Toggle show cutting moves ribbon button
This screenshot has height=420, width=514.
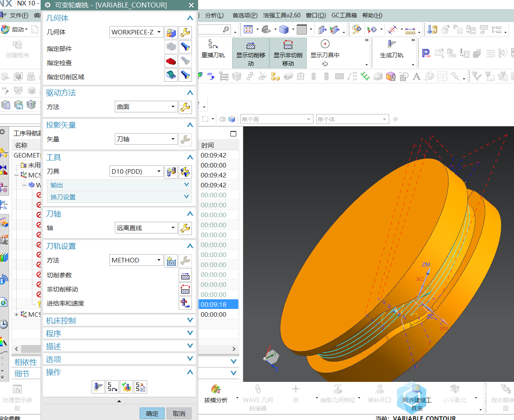point(251,53)
